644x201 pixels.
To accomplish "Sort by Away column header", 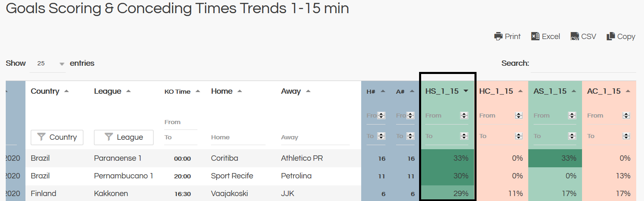I will click(x=291, y=91).
